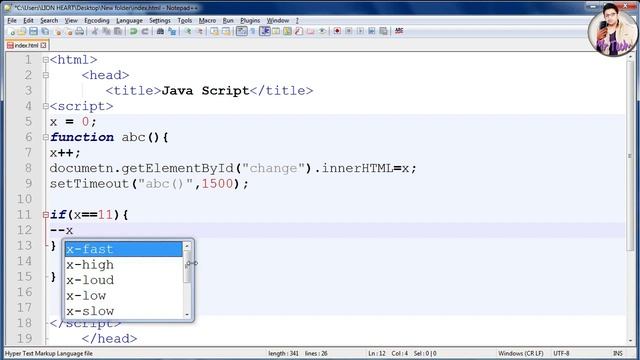
Task: Click the ABC spell check icon
Action: (398, 31)
